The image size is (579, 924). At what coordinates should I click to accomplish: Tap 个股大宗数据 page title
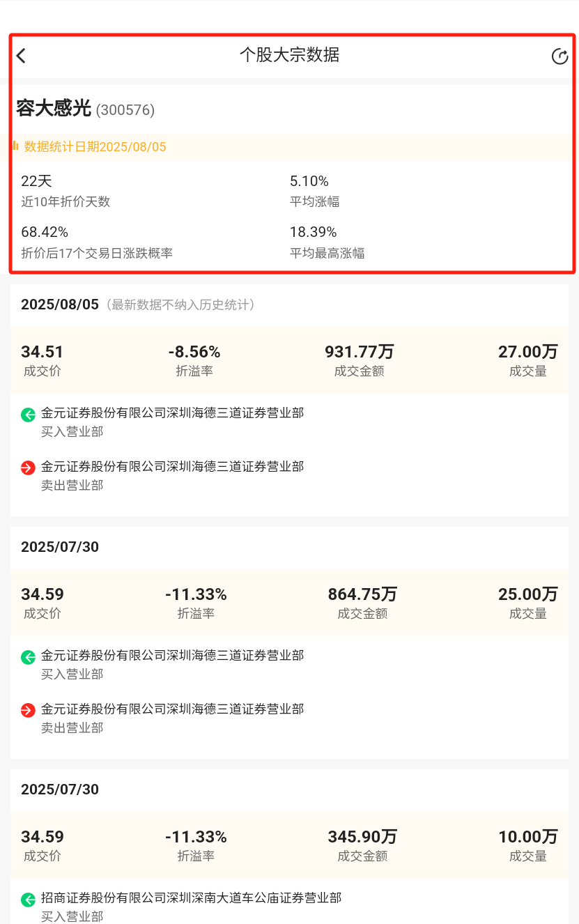(x=289, y=55)
